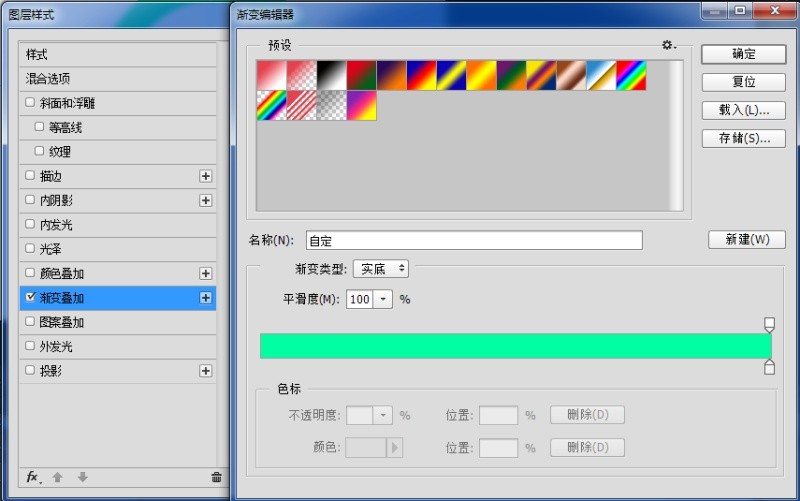Viewport: 800px width, 501px height.
Task: Enable the 斜面和浮雕 checkbox
Action: tap(30, 103)
